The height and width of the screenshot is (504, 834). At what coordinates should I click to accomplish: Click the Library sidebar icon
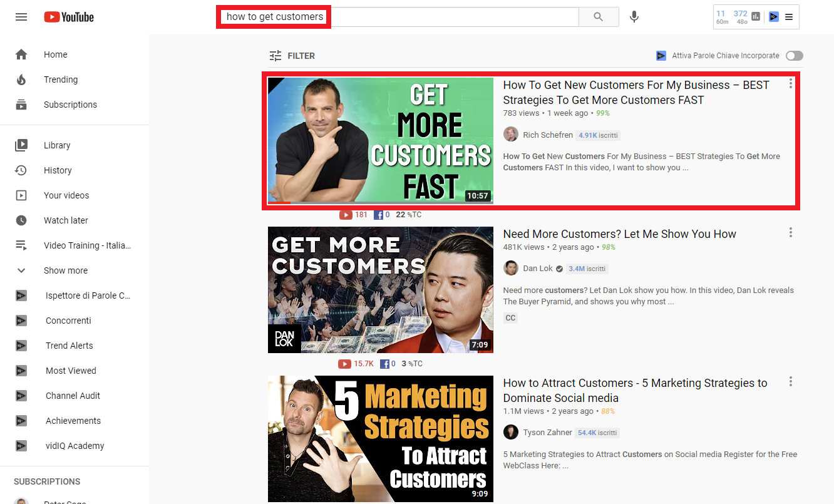pos(21,145)
